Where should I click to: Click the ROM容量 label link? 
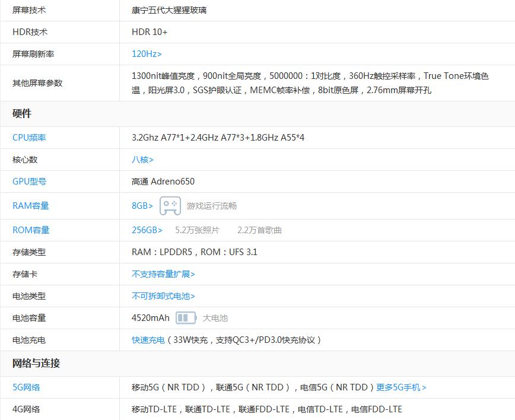(31, 230)
